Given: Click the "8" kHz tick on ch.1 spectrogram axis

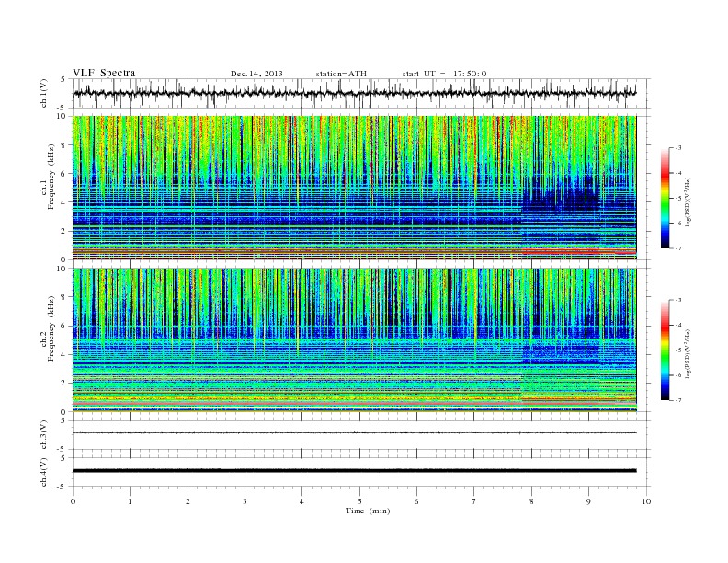Looking at the screenshot, I should tap(64, 145).
